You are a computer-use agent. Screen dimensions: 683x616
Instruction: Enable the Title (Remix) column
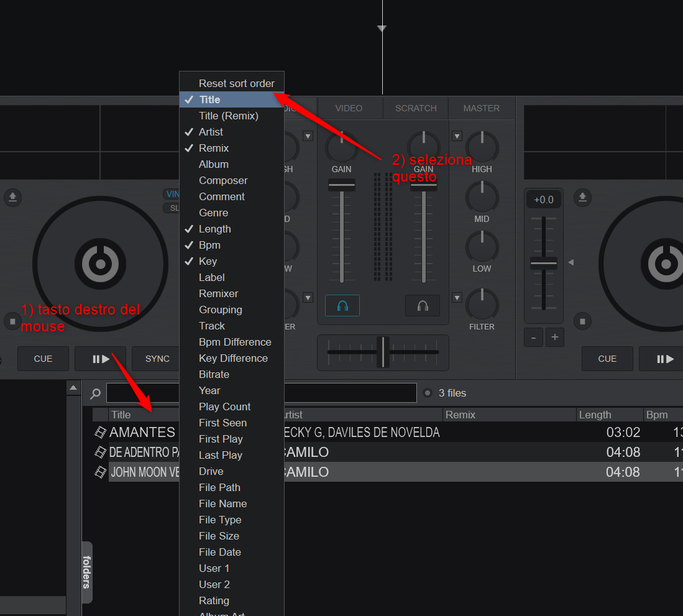[232, 116]
